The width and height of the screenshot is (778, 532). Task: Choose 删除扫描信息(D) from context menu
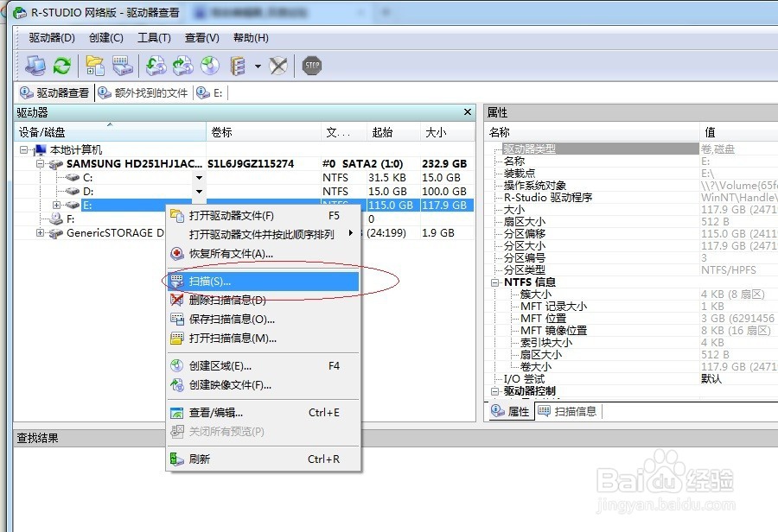[x=263, y=300]
